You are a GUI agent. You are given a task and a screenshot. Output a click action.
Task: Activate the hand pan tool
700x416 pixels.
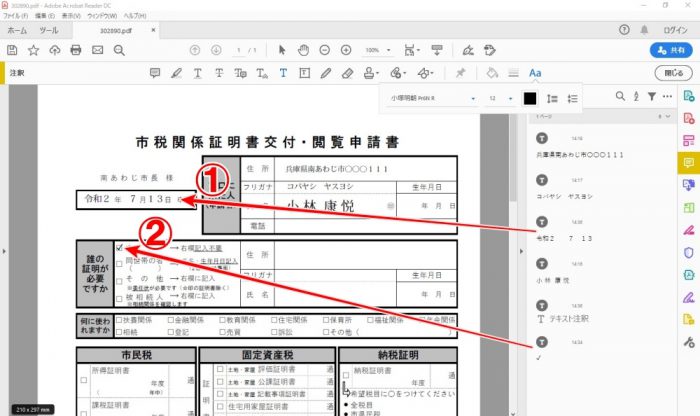point(303,50)
